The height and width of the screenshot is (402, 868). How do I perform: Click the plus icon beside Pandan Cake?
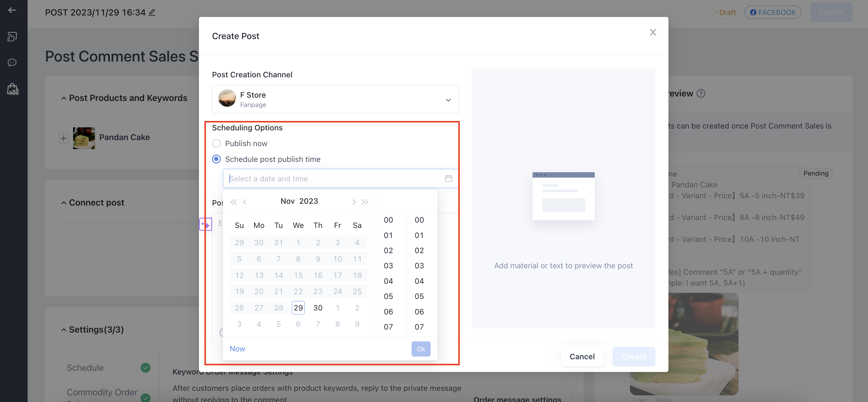pyautogui.click(x=63, y=138)
